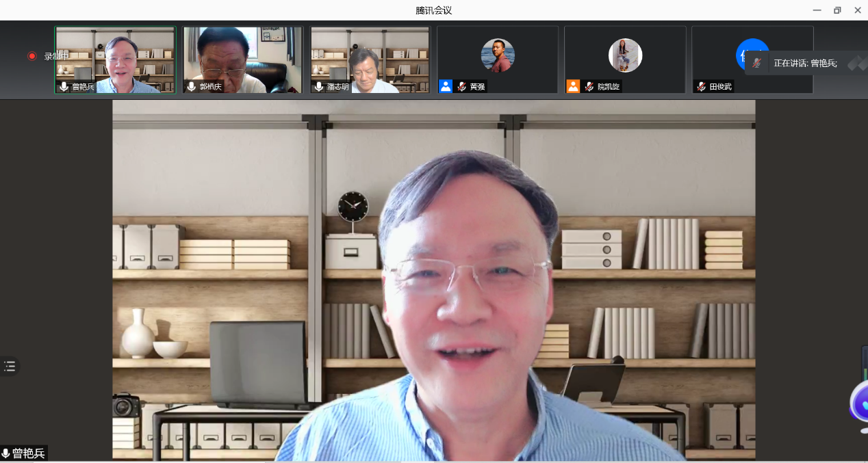Click the orange person icon on 阮凯旋's tile
Image resolution: width=868 pixels, height=463 pixels.
[573, 86]
